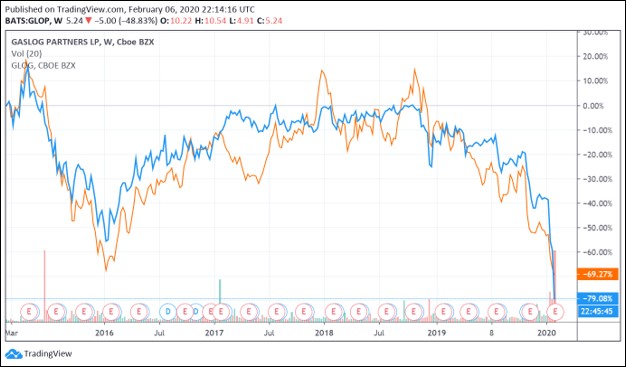Image resolution: width=626 pixels, height=367 pixels.
Task: Click the first earnings E marker near Mar
Action: (29, 311)
